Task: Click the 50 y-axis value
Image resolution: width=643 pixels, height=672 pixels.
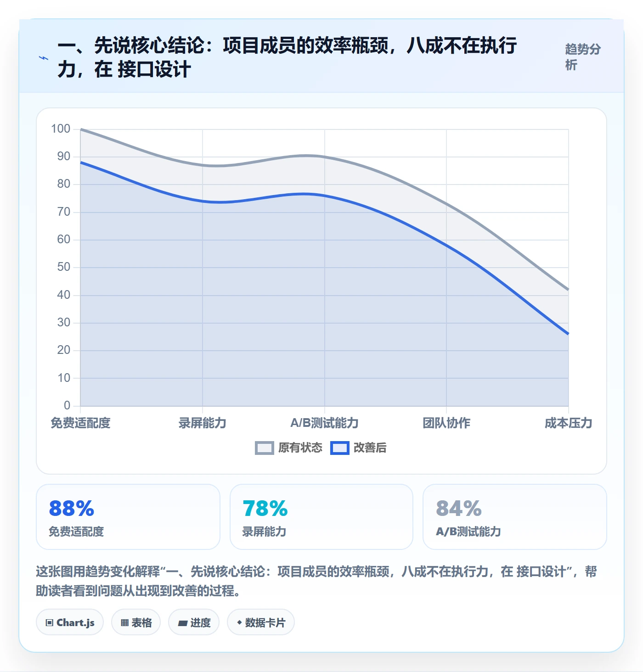Action: pyautogui.click(x=64, y=267)
